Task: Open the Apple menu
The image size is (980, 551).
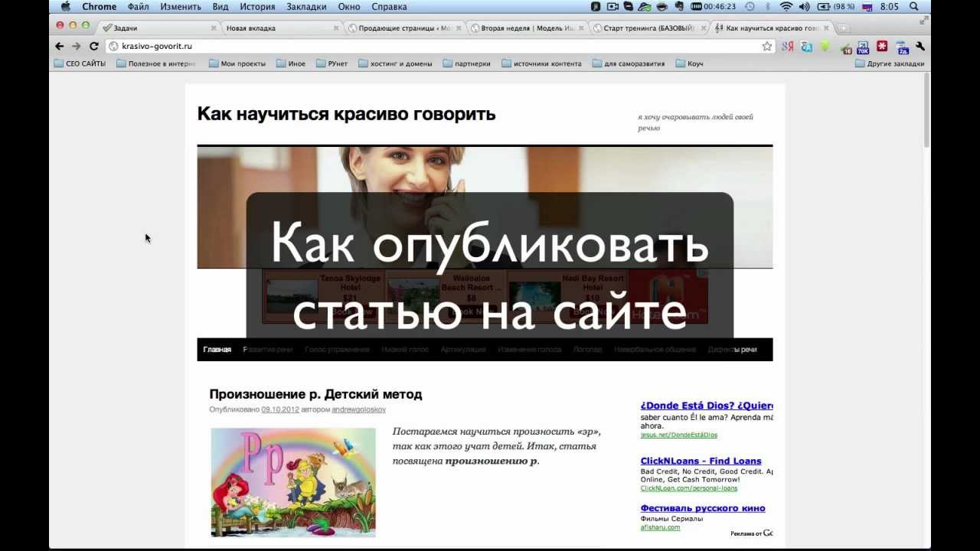Action: (x=65, y=6)
